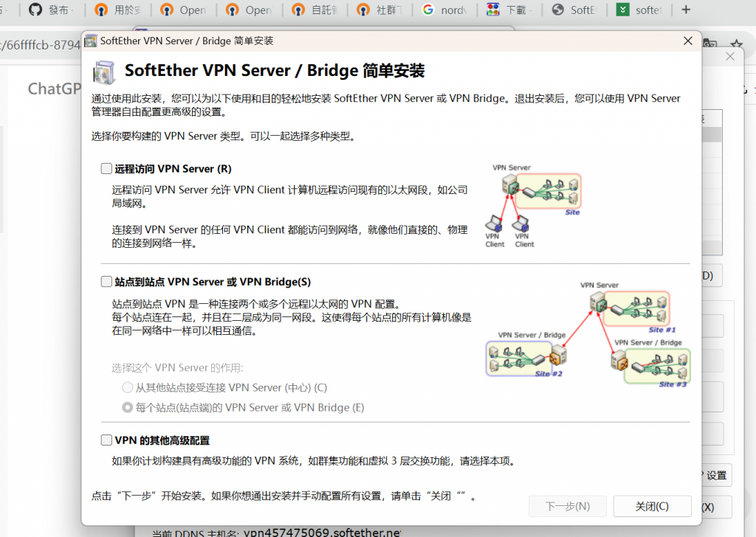The width and height of the screenshot is (756, 537).
Task: Switch to the Google nordv browser tab
Action: 446,10
